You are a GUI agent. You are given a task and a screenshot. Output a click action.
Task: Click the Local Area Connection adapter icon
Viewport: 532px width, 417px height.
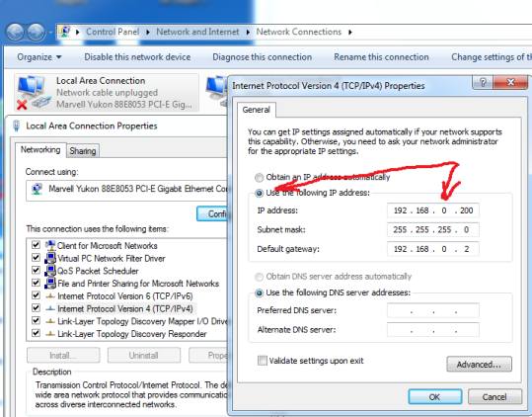pyautogui.click(x=33, y=93)
